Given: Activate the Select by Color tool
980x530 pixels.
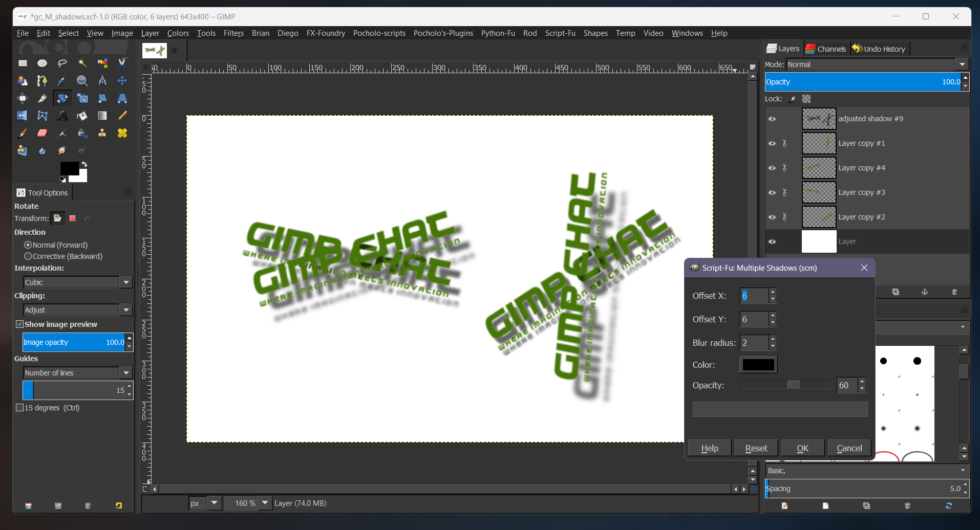Looking at the screenshot, I should 102,63.
